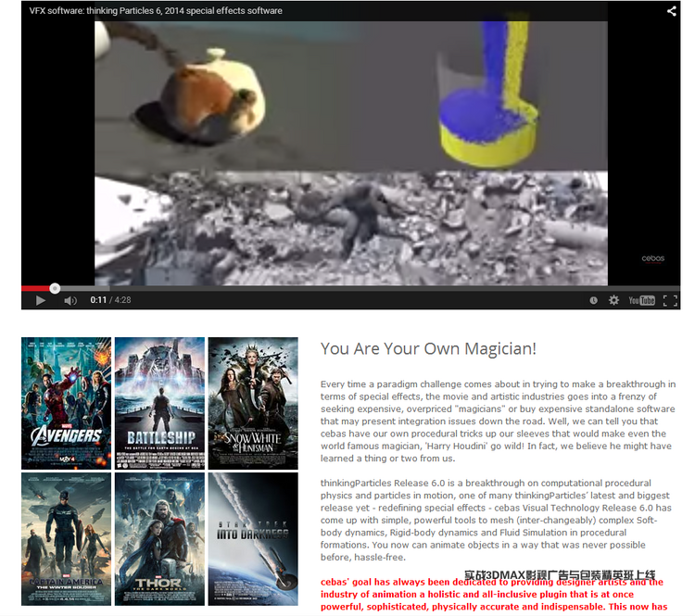Click the 0:11 / 4:28 time display
Image resolution: width=695 pixels, height=616 pixels.
pos(110,300)
